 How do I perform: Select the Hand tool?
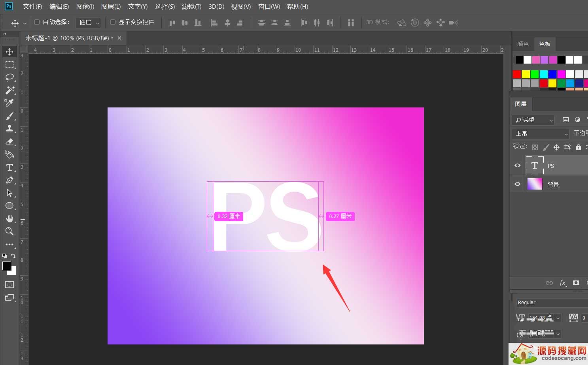(9, 219)
